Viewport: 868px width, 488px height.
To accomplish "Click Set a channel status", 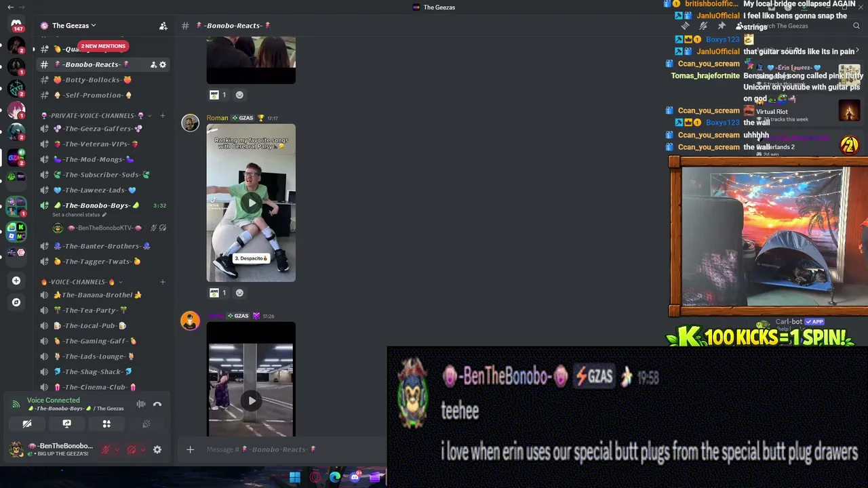I will point(76,215).
